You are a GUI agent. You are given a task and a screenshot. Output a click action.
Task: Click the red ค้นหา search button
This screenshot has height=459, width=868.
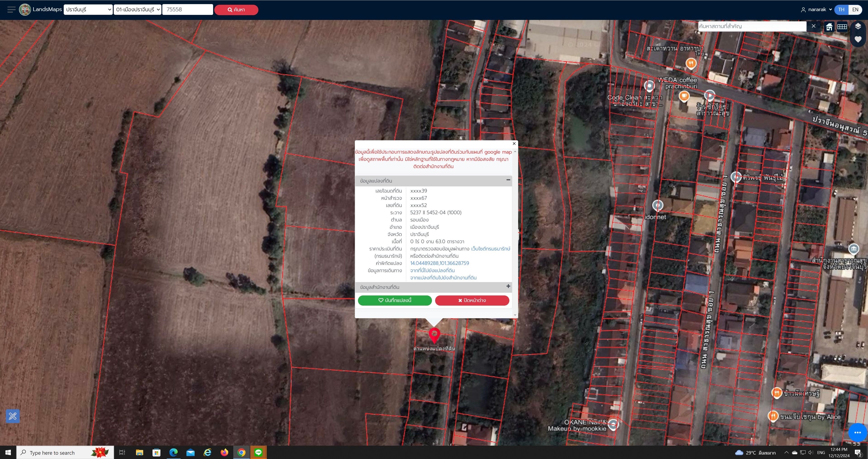point(236,10)
